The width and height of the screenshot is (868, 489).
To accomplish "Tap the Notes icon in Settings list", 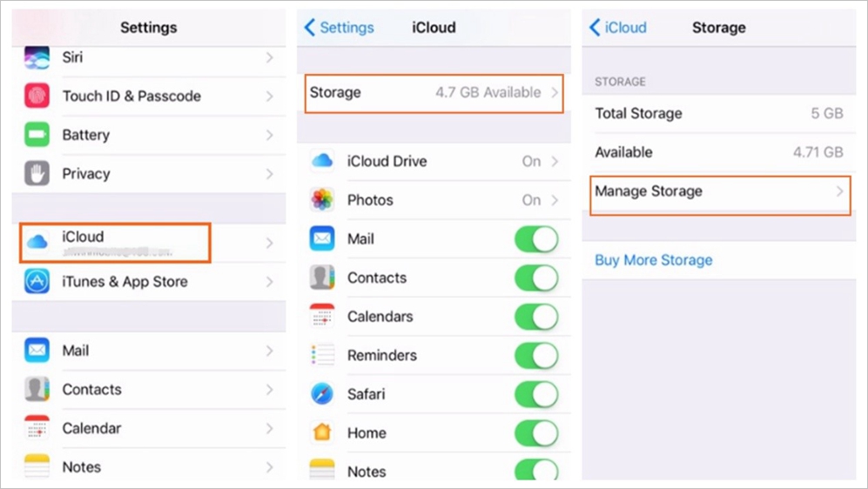I will pyautogui.click(x=37, y=466).
